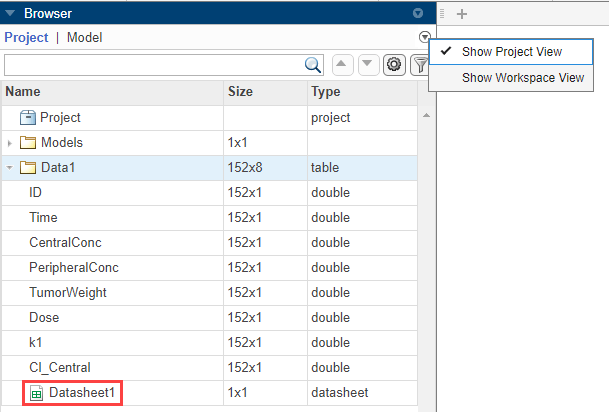This screenshot has height=412, width=609.
Task: Move selection down with down arrow button
Action: click(x=368, y=64)
